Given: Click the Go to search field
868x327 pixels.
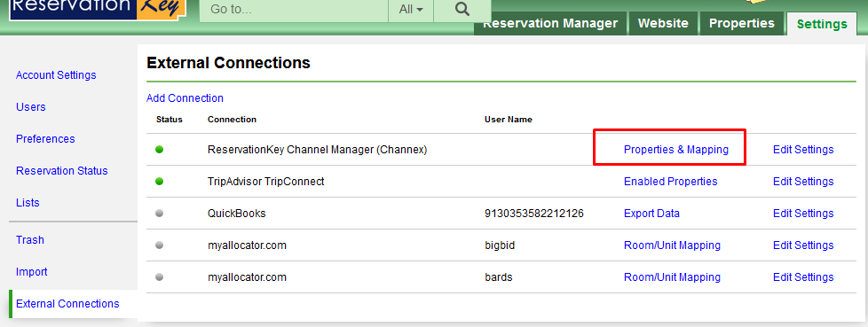Looking at the screenshot, I should [x=294, y=10].
